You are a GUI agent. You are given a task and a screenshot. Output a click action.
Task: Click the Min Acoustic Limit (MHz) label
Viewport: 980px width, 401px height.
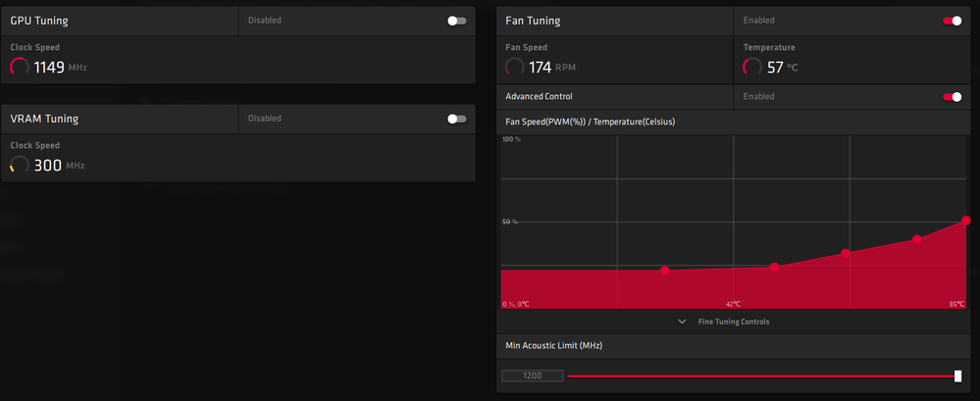553,345
